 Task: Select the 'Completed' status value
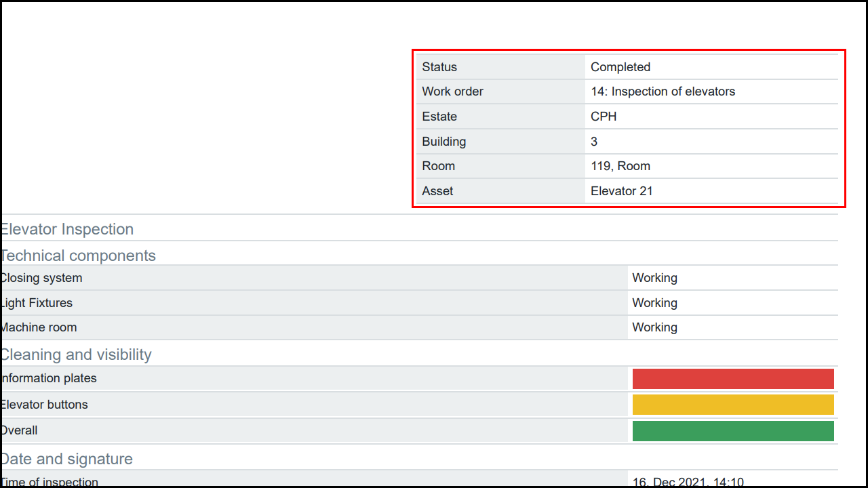[620, 67]
